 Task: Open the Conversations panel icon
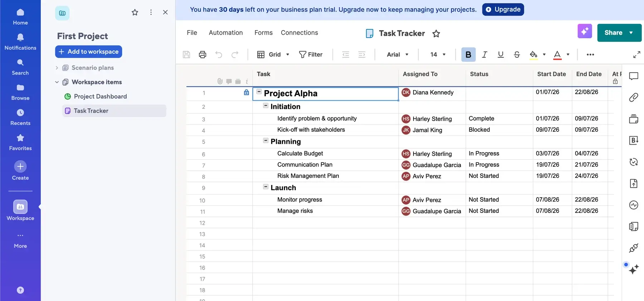tap(634, 76)
